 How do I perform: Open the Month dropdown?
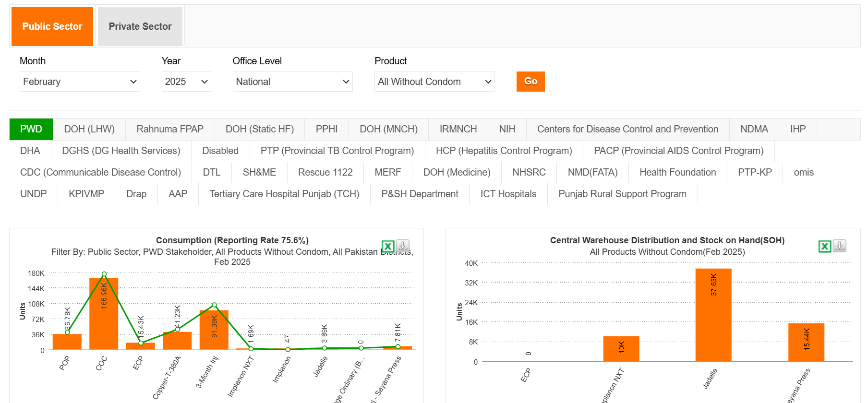pyautogui.click(x=80, y=82)
